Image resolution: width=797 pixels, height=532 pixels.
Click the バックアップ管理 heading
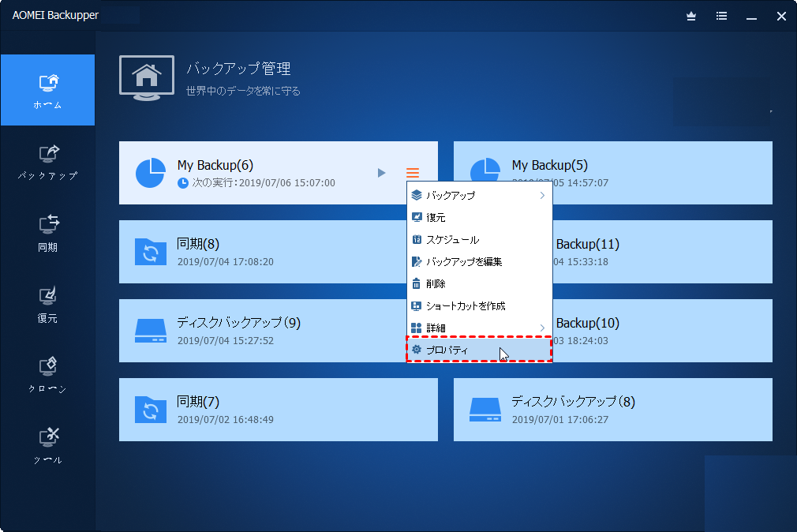coord(238,69)
